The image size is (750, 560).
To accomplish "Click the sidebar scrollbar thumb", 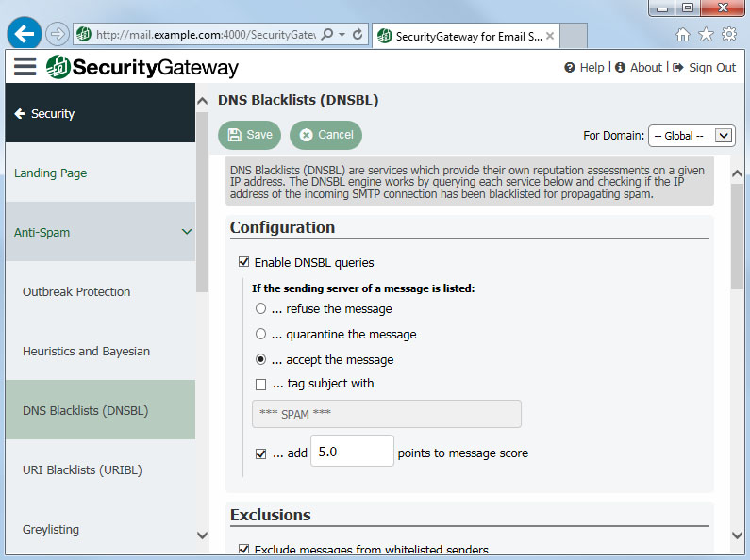I will [x=202, y=202].
